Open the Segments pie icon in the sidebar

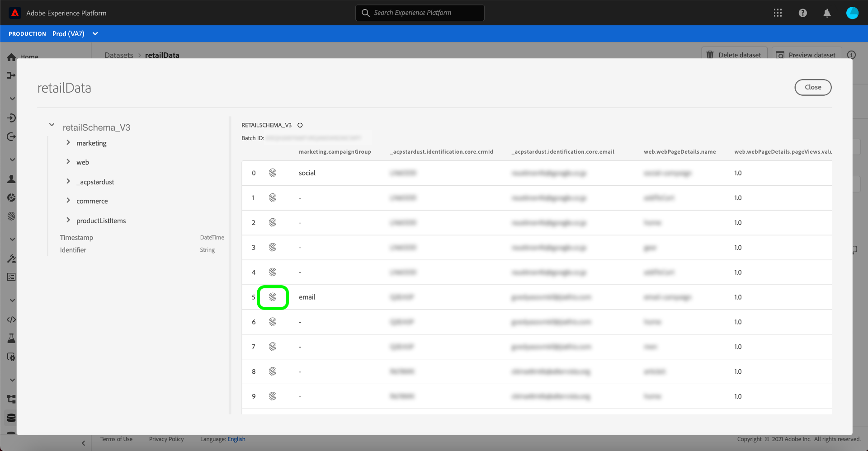tap(11, 197)
